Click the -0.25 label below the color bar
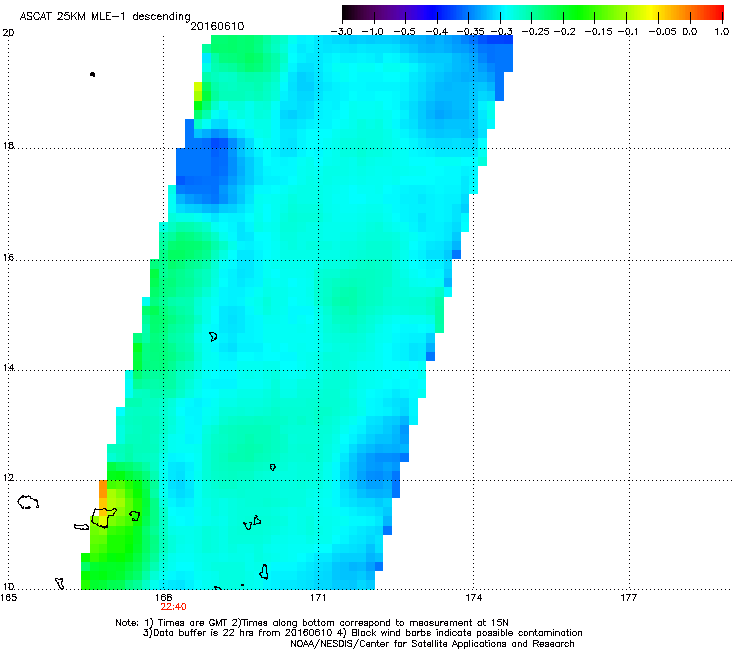 [x=535, y=32]
